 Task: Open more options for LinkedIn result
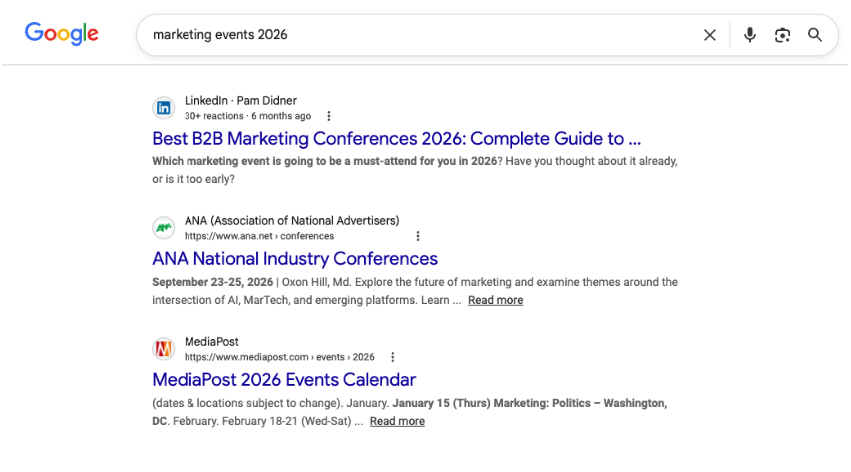[329, 116]
